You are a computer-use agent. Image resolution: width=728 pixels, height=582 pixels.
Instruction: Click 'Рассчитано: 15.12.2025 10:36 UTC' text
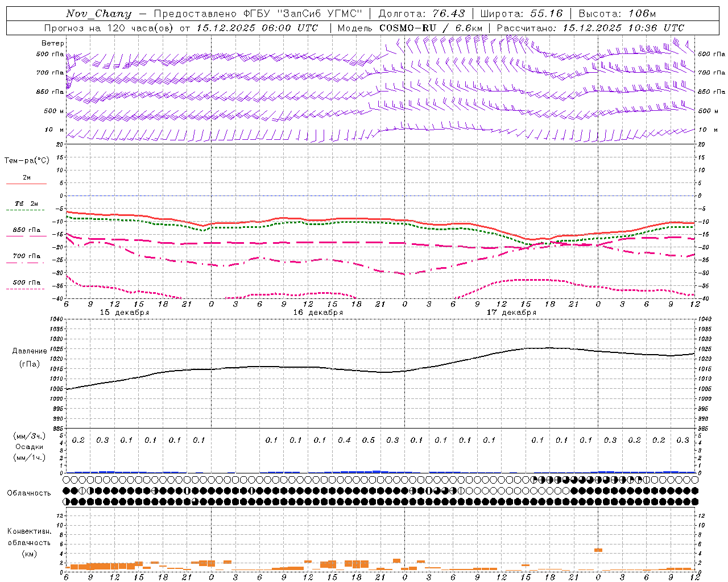pos(590,28)
